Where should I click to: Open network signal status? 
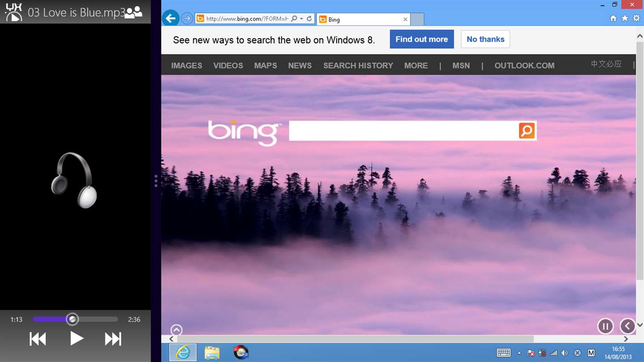coord(554,353)
